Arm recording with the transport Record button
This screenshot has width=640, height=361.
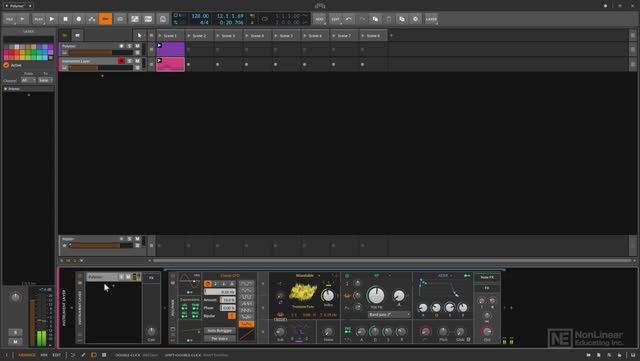[x=79, y=19]
